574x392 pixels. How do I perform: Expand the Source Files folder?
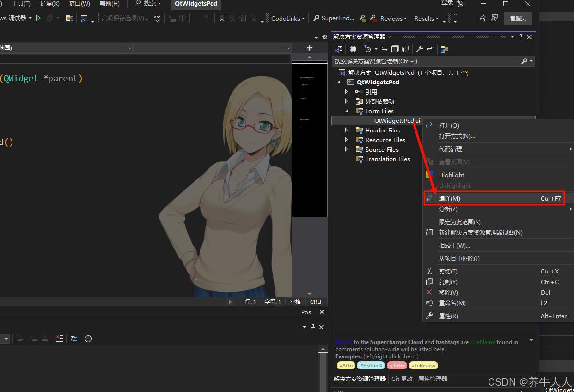click(346, 149)
